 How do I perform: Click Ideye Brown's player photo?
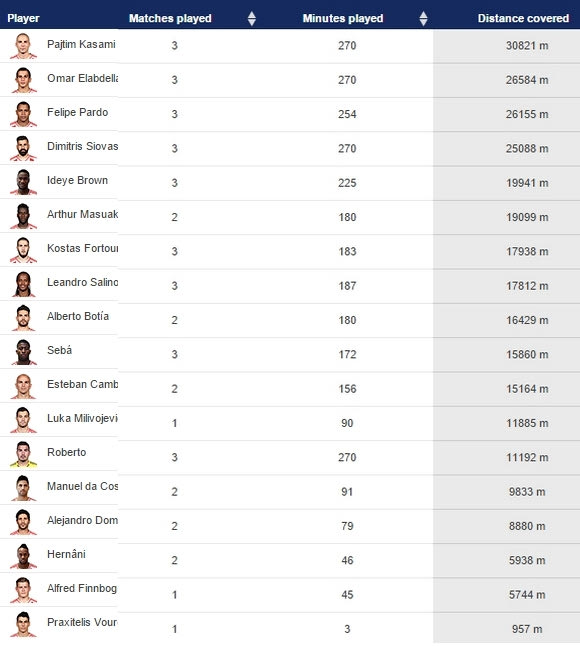pos(23,182)
